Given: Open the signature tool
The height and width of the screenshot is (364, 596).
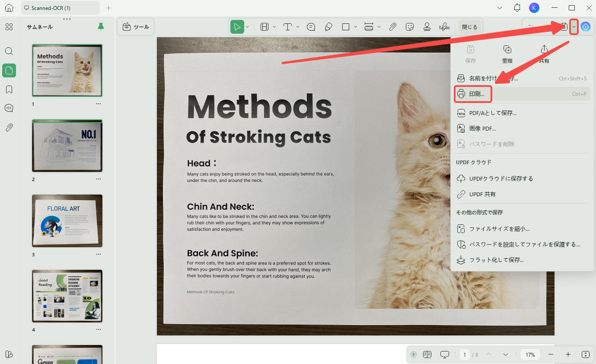Looking at the screenshot, I should coord(444,27).
